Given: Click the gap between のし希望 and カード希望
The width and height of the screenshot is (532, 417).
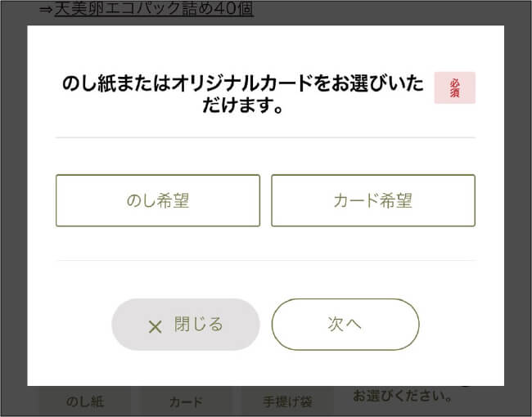Looking at the screenshot, I should pos(266,200).
